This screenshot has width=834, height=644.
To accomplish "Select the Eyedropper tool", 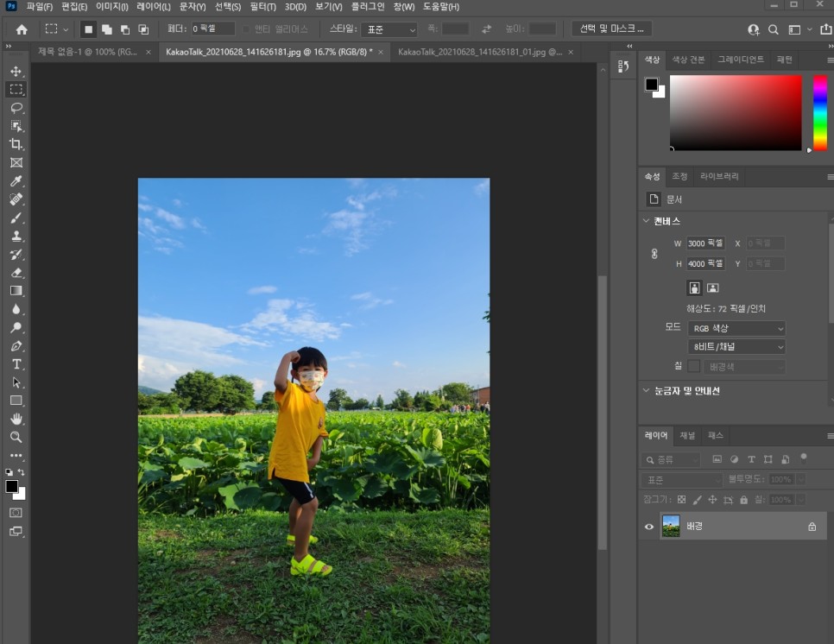I will 16,180.
